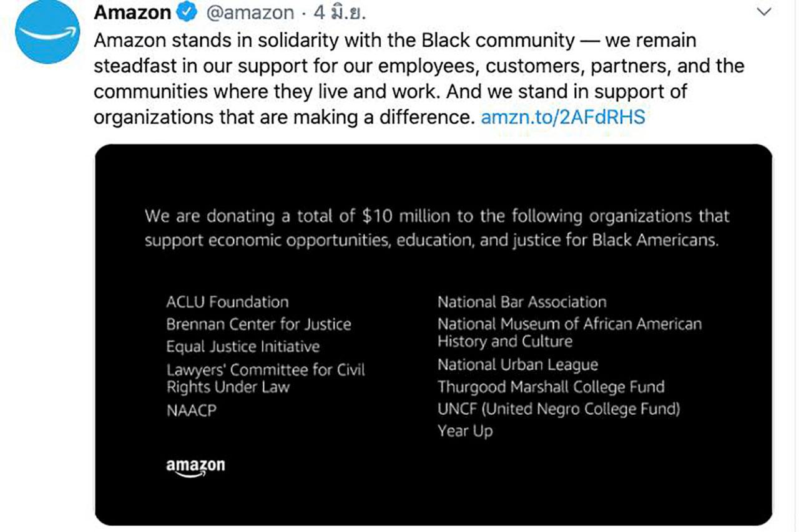Click the Amazon smile profile avatar

click(47, 33)
